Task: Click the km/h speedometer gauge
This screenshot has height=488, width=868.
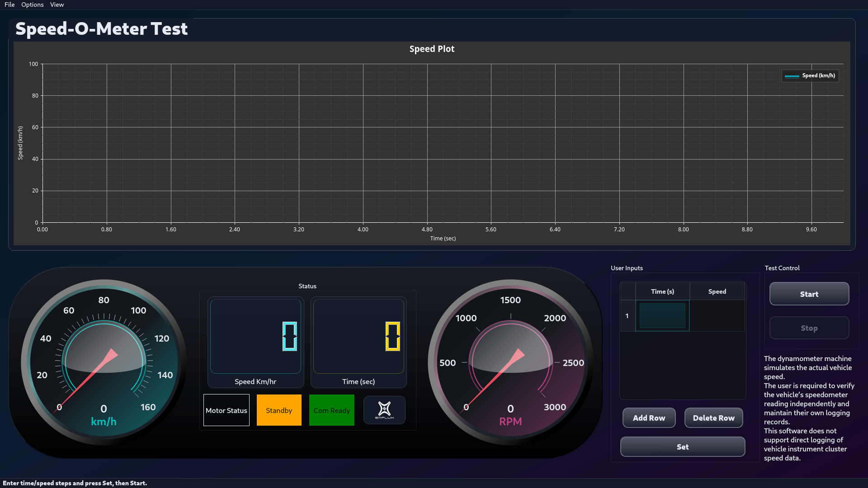Action: (104, 362)
